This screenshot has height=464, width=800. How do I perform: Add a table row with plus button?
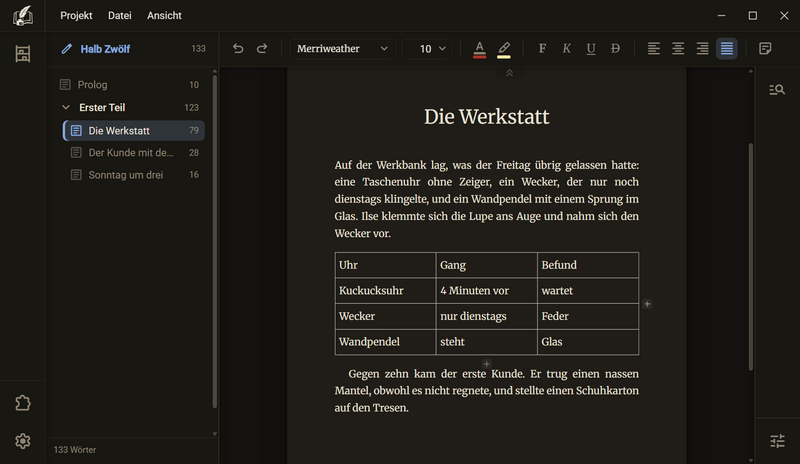tap(487, 364)
